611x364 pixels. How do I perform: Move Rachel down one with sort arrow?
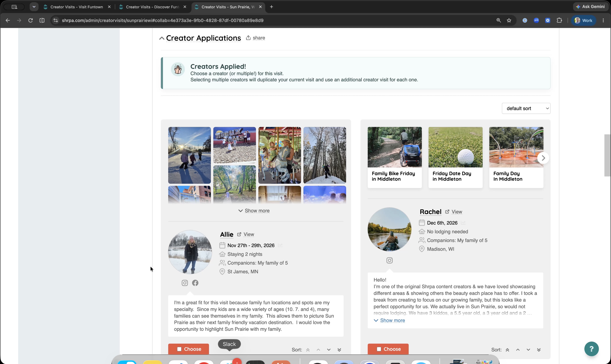click(528, 350)
